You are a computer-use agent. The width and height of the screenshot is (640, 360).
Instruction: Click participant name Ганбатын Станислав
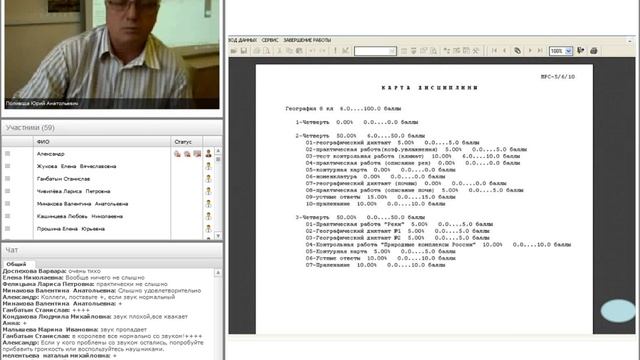[x=63, y=179]
